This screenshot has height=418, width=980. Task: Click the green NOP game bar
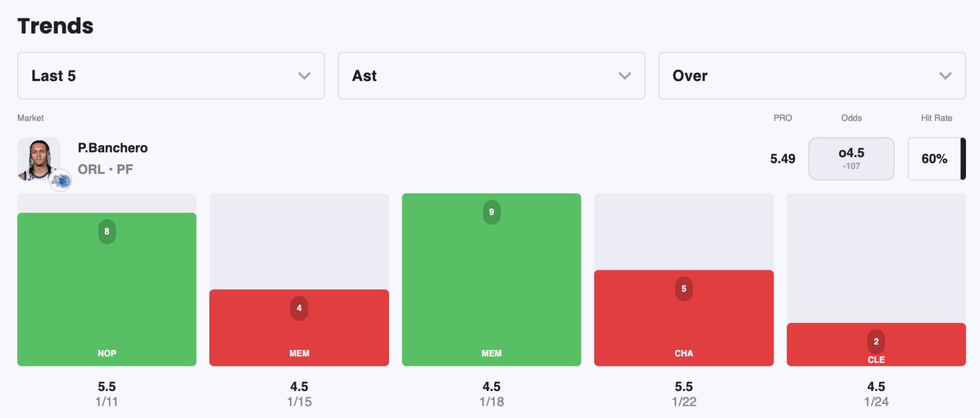coord(107,294)
